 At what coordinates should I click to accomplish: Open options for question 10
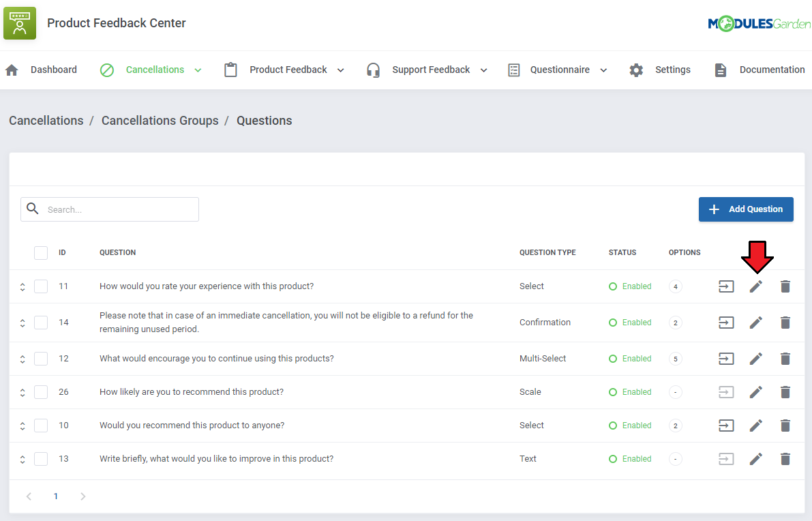pyautogui.click(x=726, y=426)
